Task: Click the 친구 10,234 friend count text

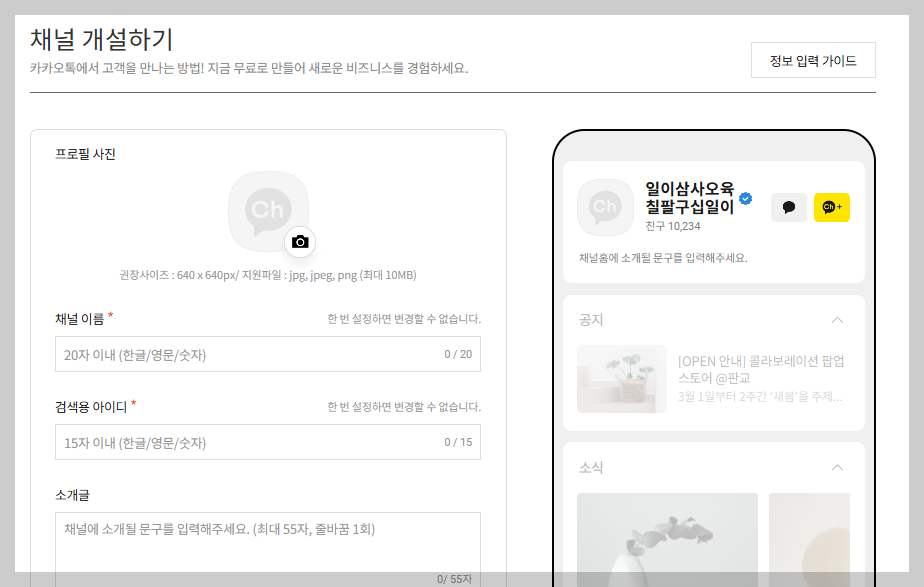Action: [x=672, y=226]
